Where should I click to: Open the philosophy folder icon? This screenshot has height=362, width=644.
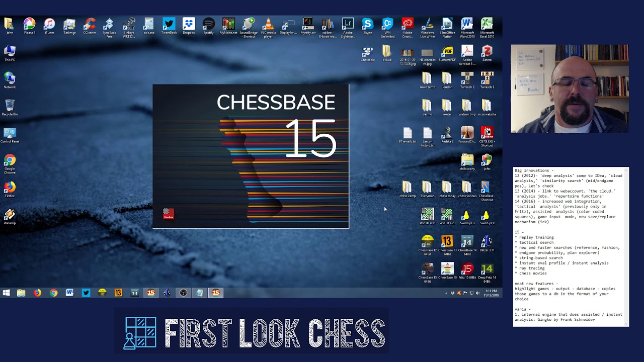[x=467, y=162]
